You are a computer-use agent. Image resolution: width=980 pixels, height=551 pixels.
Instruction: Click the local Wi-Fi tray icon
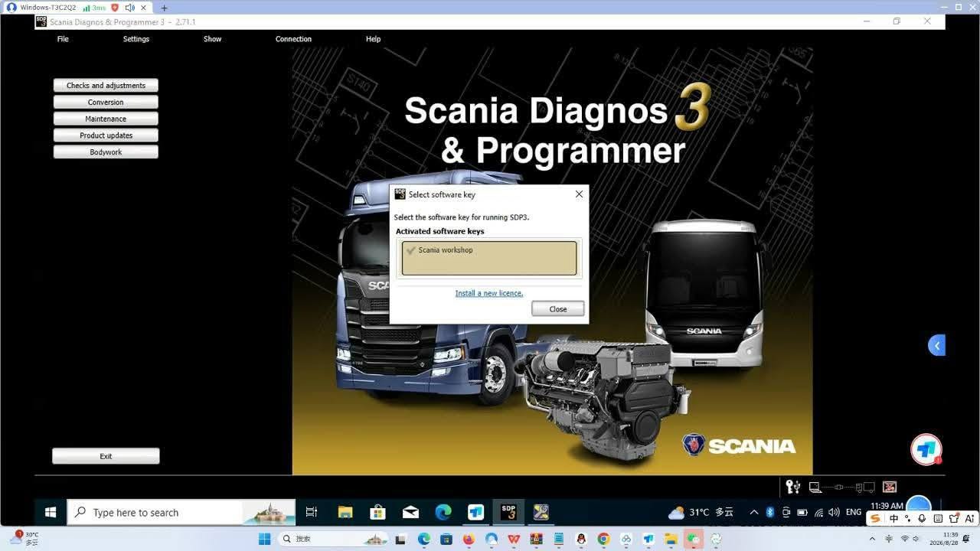[x=904, y=539]
